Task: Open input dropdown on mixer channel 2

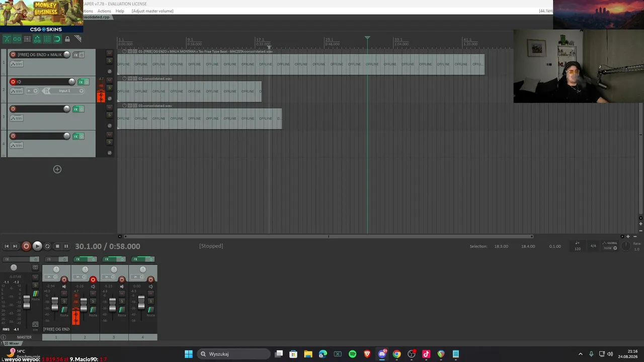Action: point(79,277)
